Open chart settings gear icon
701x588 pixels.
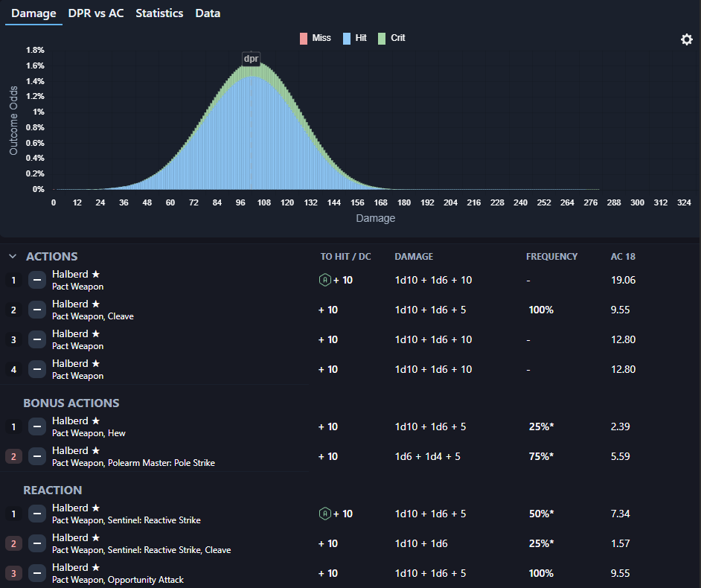pyautogui.click(x=686, y=39)
